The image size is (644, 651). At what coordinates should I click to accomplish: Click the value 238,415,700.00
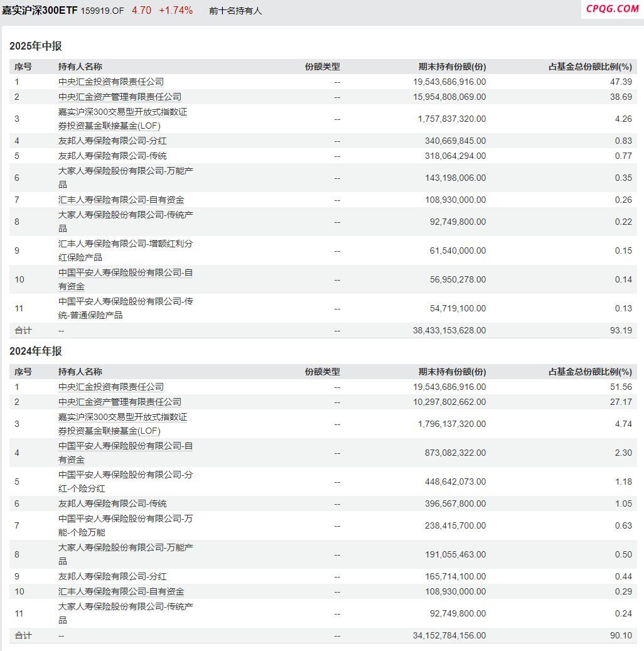[456, 525]
